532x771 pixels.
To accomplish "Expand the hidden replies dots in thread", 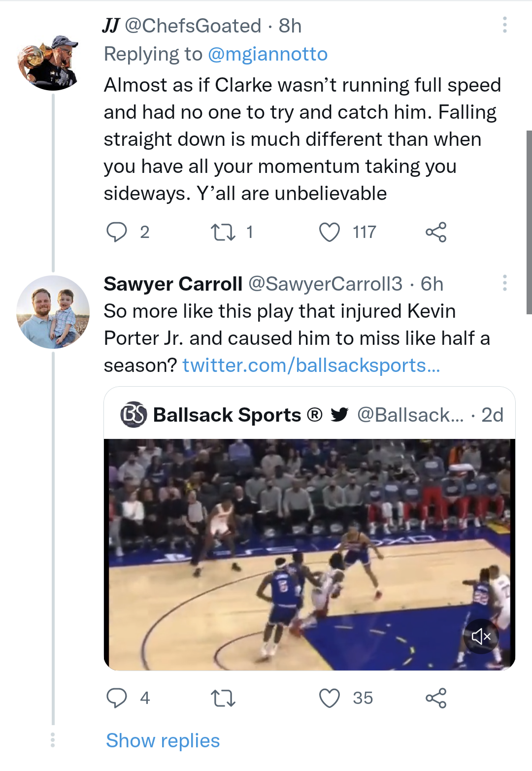I will click(x=53, y=740).
